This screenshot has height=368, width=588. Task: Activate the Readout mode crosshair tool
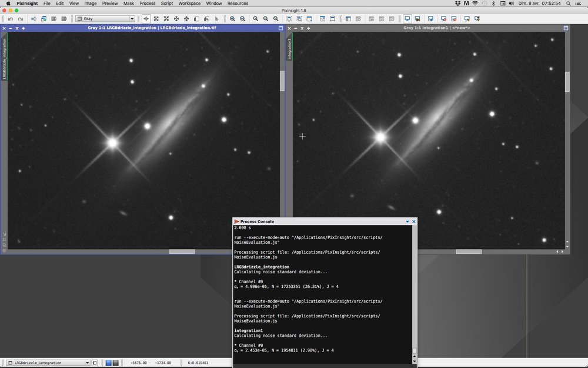tap(146, 19)
